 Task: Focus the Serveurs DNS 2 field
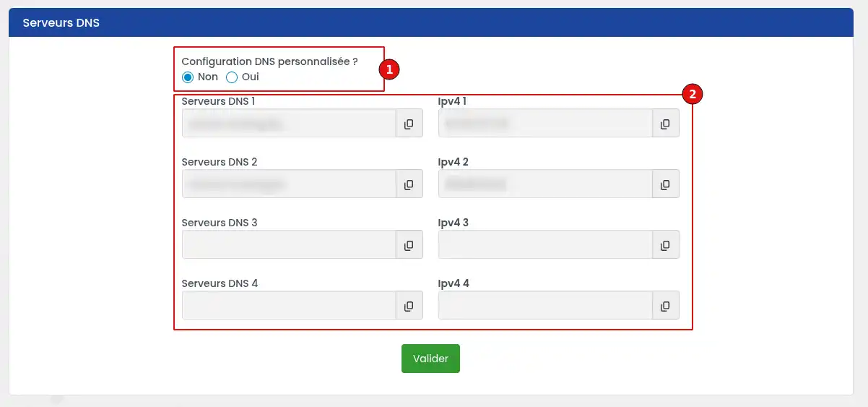289,184
